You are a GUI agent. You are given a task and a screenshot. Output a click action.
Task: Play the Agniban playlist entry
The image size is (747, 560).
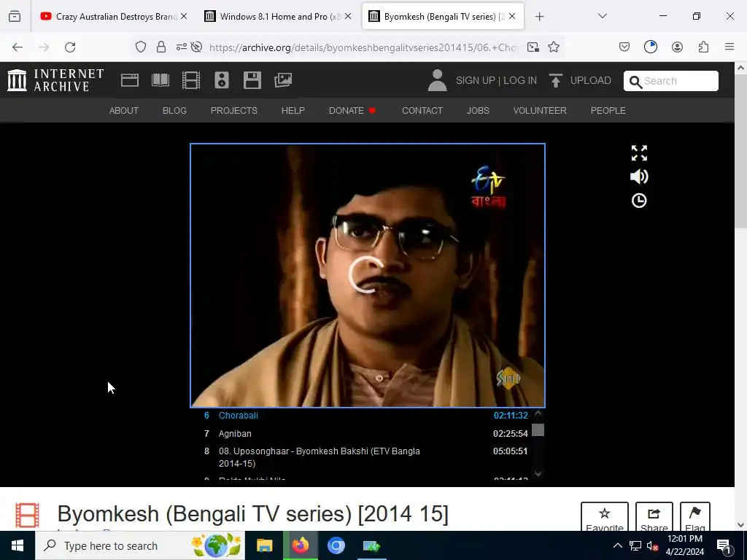point(366,433)
